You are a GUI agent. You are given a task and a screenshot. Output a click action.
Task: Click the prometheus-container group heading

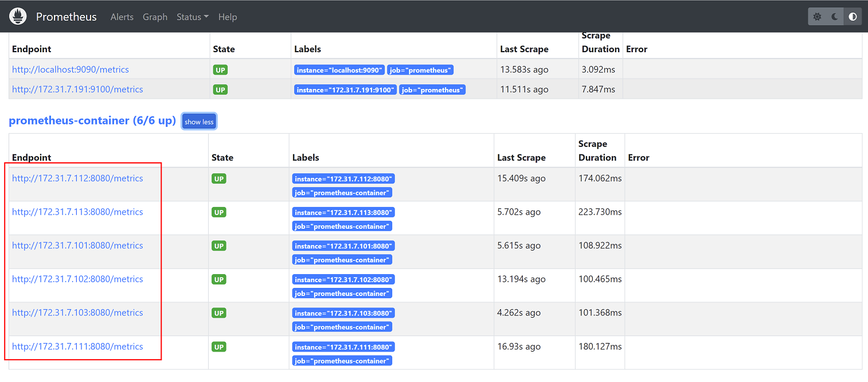[x=92, y=121]
